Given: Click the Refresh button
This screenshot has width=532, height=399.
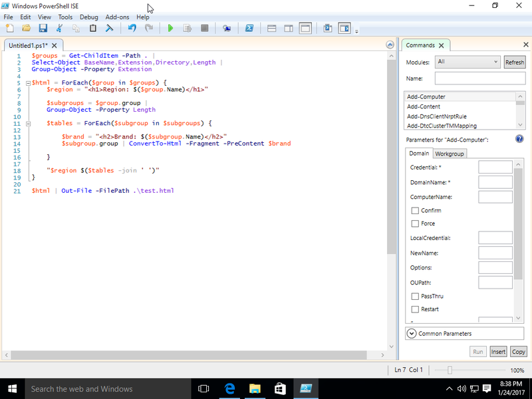Looking at the screenshot, I should point(514,62).
